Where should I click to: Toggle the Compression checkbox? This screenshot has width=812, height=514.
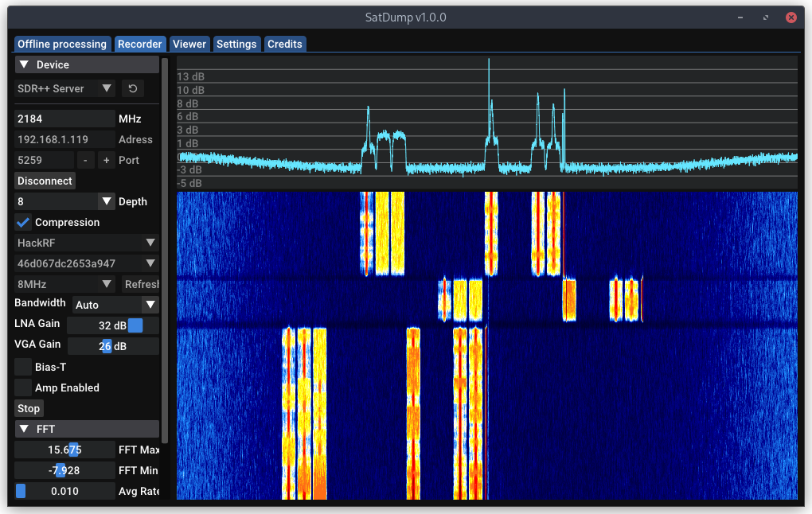[23, 222]
